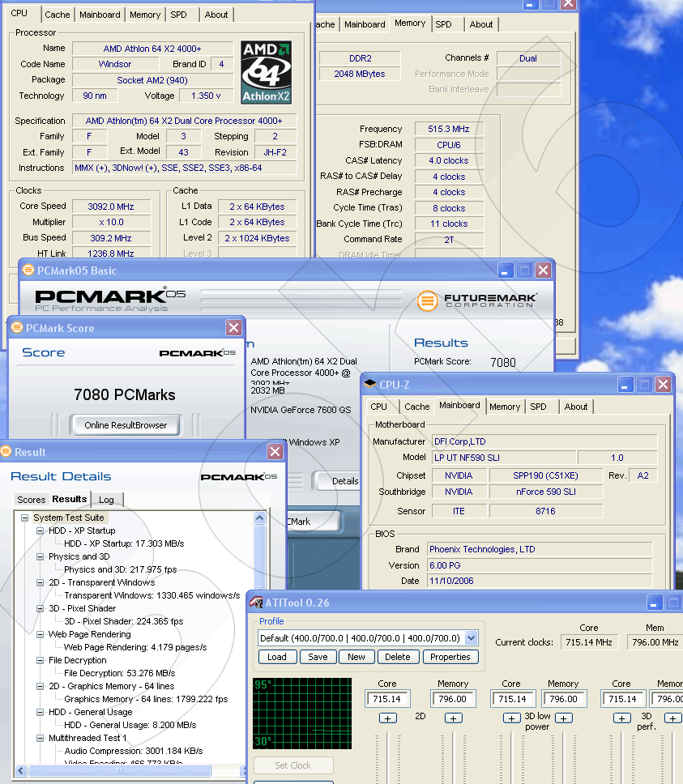
Task: Click the 515.3 MHz memory frequency value
Action: pyautogui.click(x=449, y=129)
